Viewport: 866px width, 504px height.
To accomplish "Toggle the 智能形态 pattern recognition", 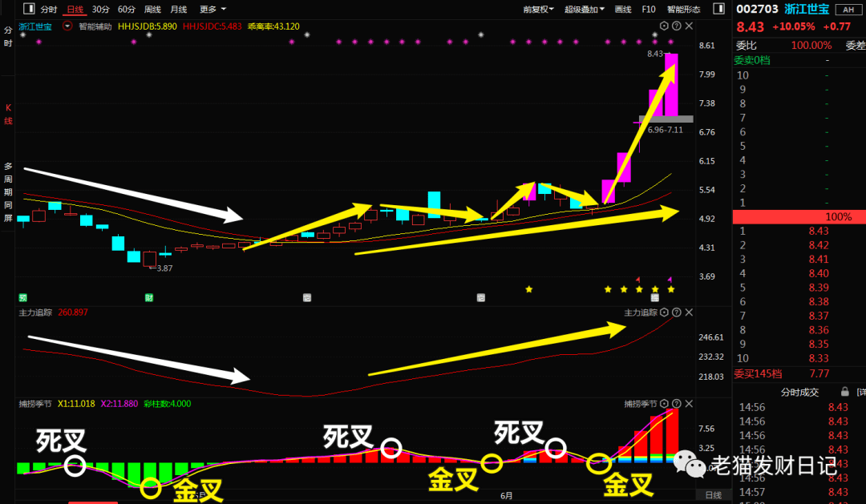I will (x=682, y=10).
